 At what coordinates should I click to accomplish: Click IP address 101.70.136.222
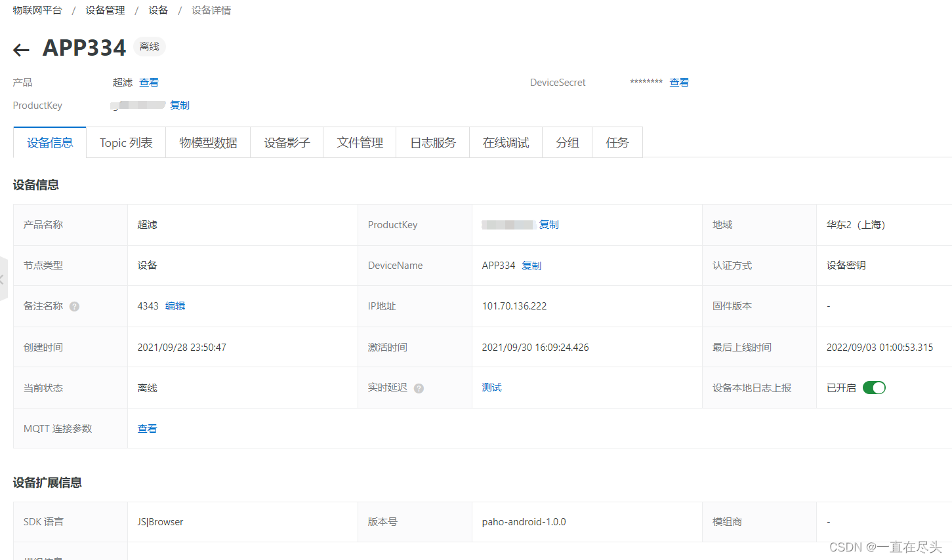pos(514,306)
